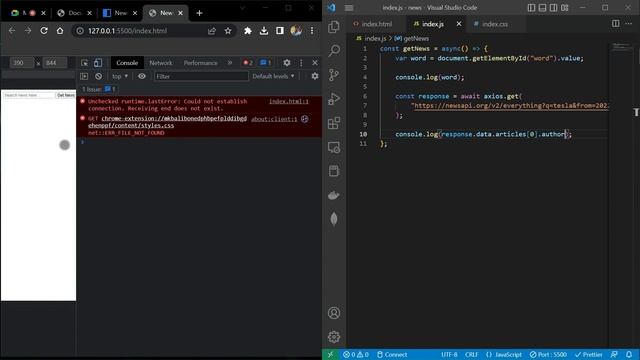Image resolution: width=640 pixels, height=360 pixels.
Task: Close the index.js editor tab
Action: pyautogui.click(x=459, y=24)
